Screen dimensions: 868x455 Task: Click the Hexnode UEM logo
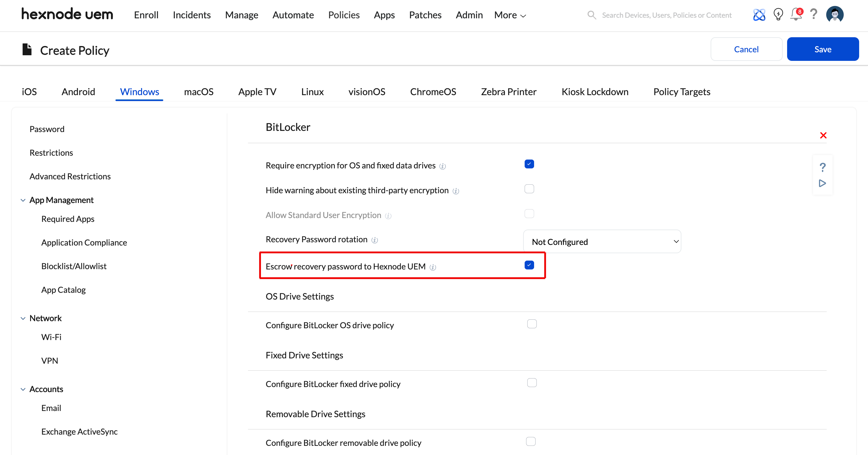[x=67, y=14]
